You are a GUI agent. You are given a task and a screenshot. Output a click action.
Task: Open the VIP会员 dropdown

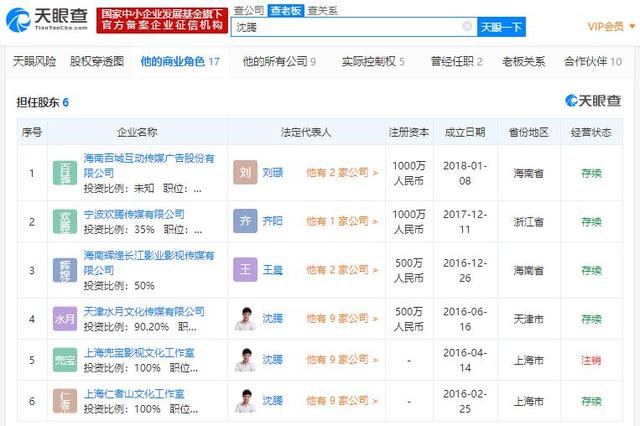point(611,27)
